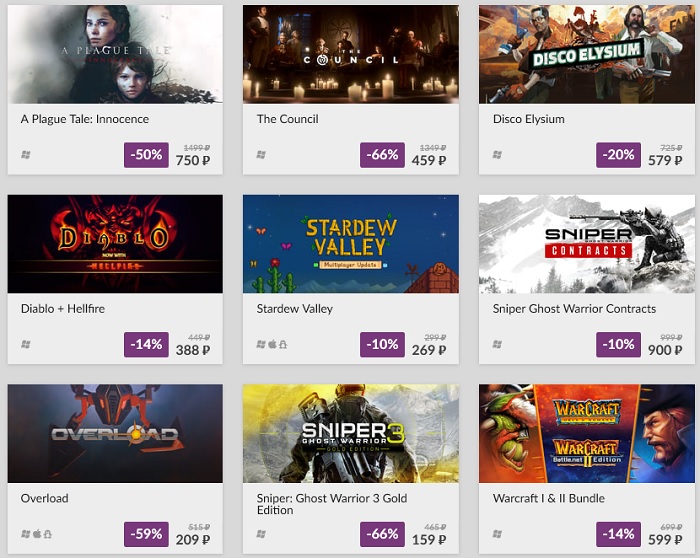Open Sniper: Ghost Warrior 3 Gold Edition title

[332, 504]
